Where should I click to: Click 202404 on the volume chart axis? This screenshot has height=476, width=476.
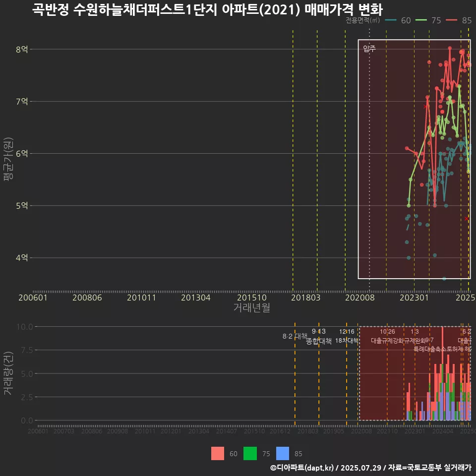coord(443,431)
